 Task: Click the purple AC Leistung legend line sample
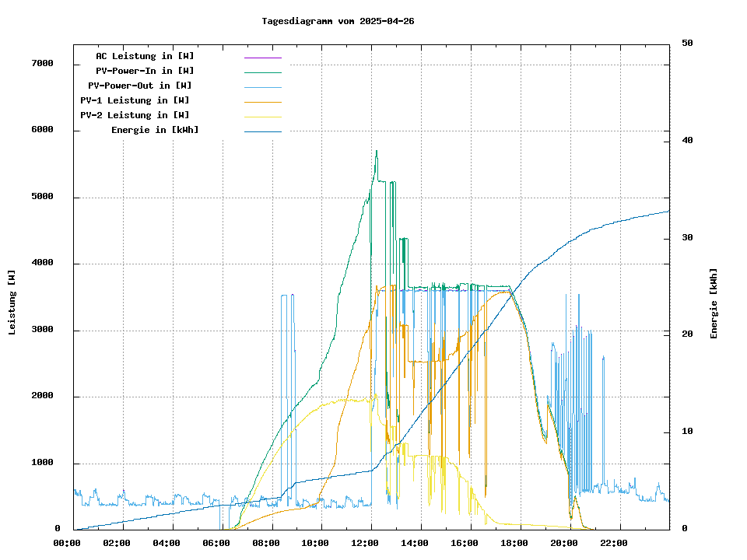[262, 58]
